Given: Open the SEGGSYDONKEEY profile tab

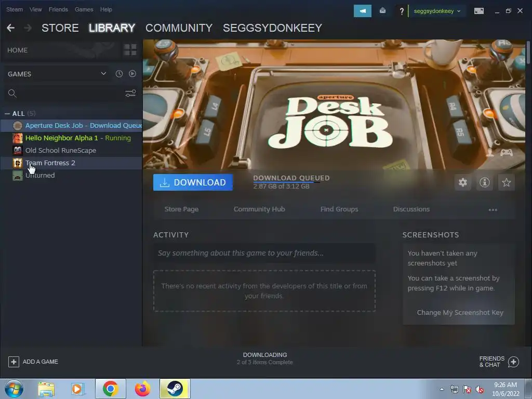Looking at the screenshot, I should pos(272,28).
